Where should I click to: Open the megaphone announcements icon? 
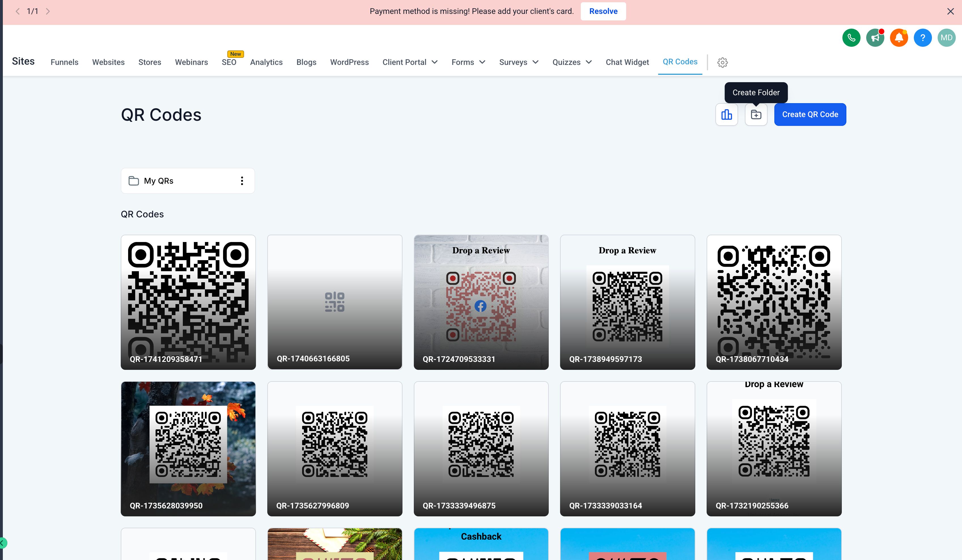(x=875, y=38)
